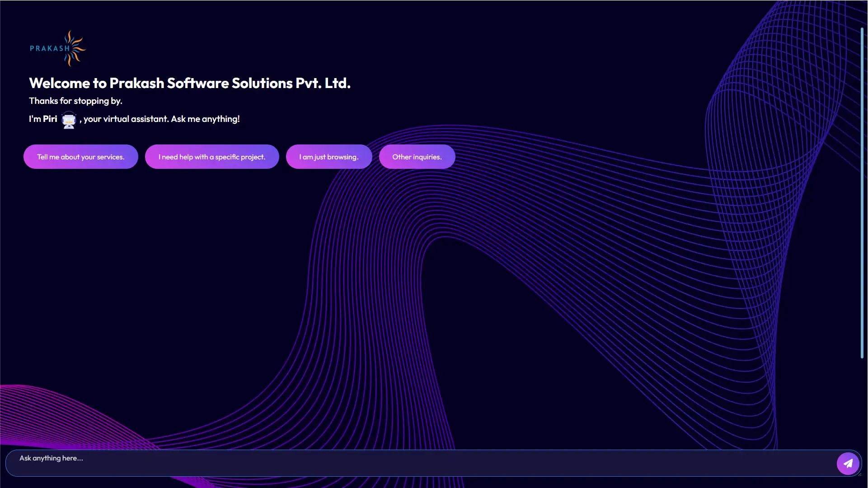Click 'your virtual assistant. Ask me anything!' text
868x488 pixels.
[162, 119]
